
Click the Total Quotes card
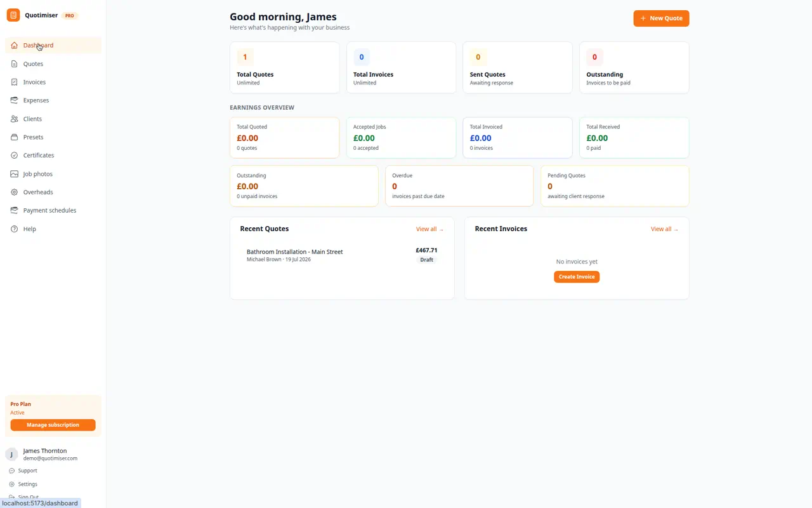(x=284, y=67)
